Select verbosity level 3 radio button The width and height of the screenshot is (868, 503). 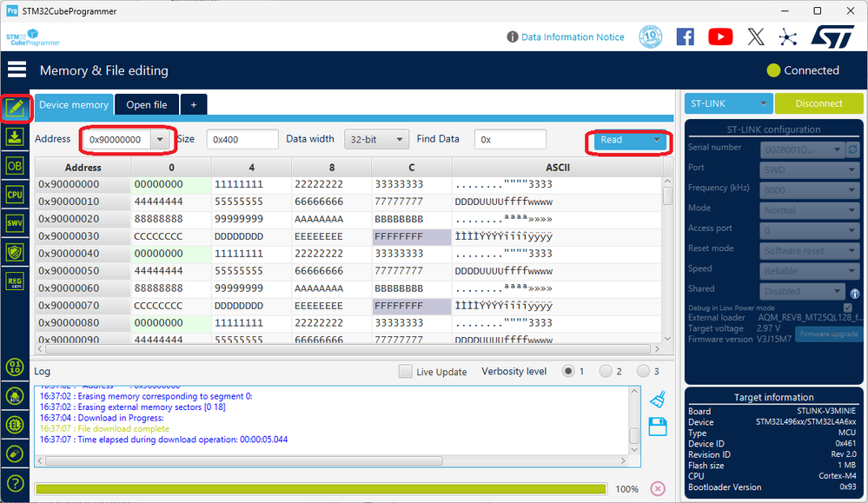click(643, 372)
